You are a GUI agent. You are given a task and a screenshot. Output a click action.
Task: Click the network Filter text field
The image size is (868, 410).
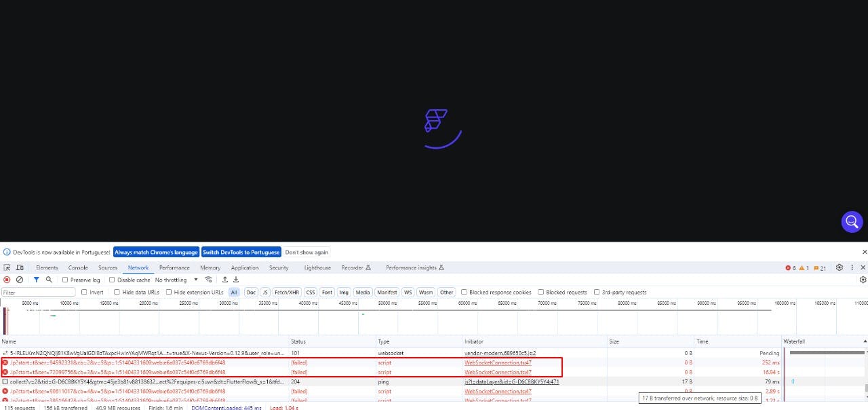coord(39,293)
